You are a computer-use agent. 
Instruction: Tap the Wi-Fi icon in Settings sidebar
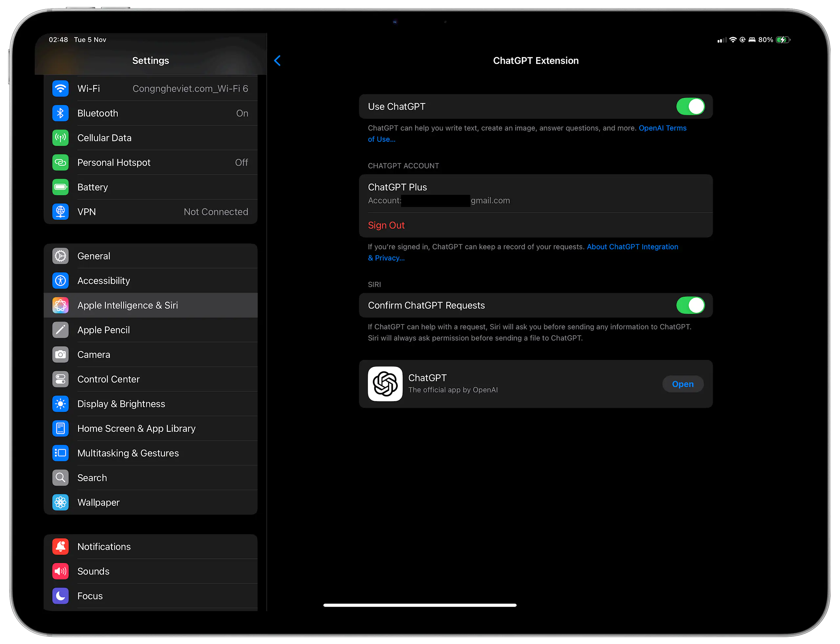click(x=60, y=89)
